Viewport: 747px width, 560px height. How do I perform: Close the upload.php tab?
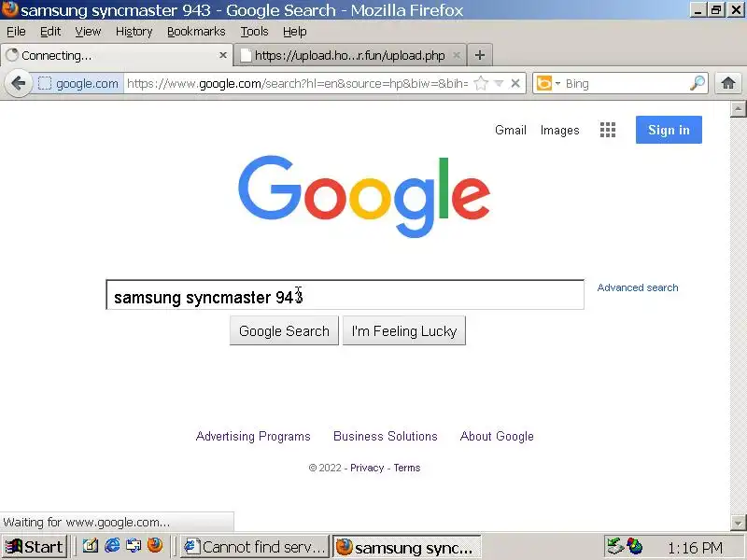457,55
